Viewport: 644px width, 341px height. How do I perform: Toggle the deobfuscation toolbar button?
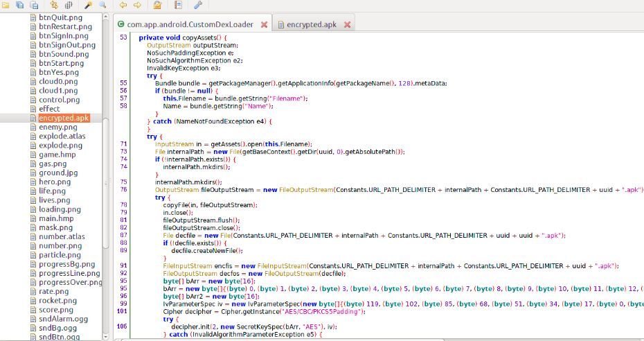click(x=158, y=6)
